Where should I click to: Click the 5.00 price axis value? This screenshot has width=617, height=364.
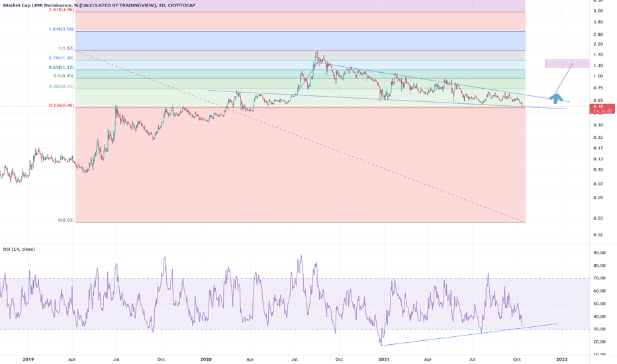click(x=598, y=11)
